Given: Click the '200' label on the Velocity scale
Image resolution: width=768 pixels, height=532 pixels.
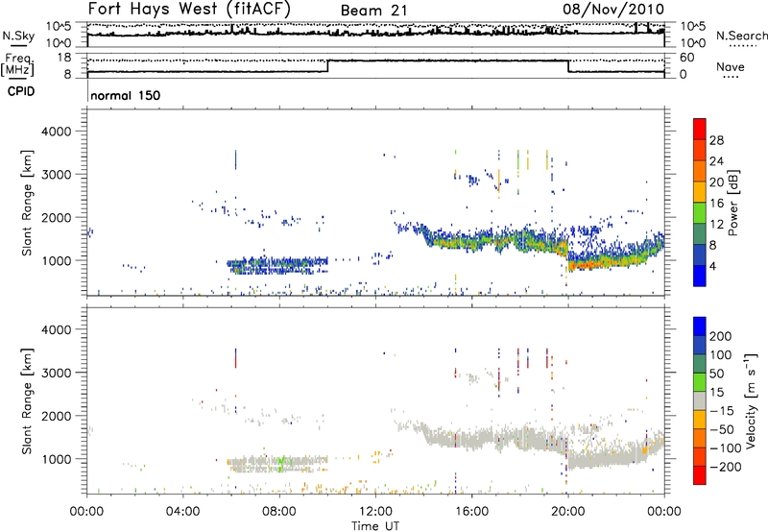Looking at the screenshot, I should pos(720,336).
